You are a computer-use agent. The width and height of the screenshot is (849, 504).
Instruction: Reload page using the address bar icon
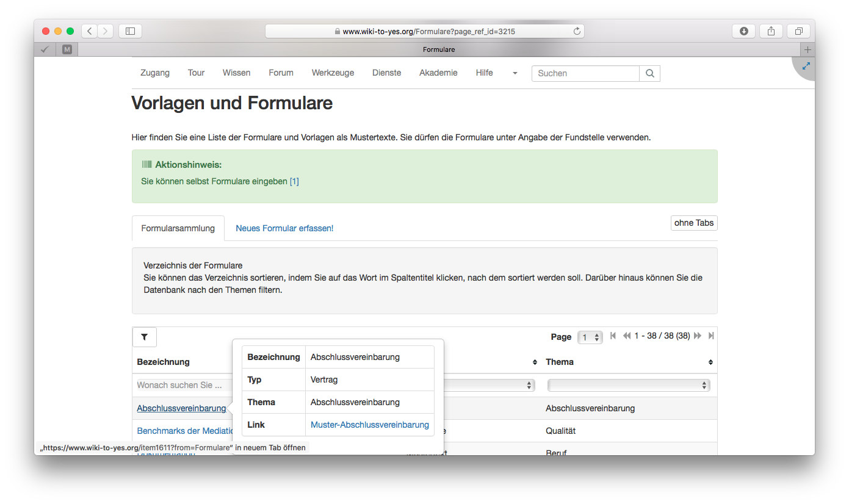point(576,31)
